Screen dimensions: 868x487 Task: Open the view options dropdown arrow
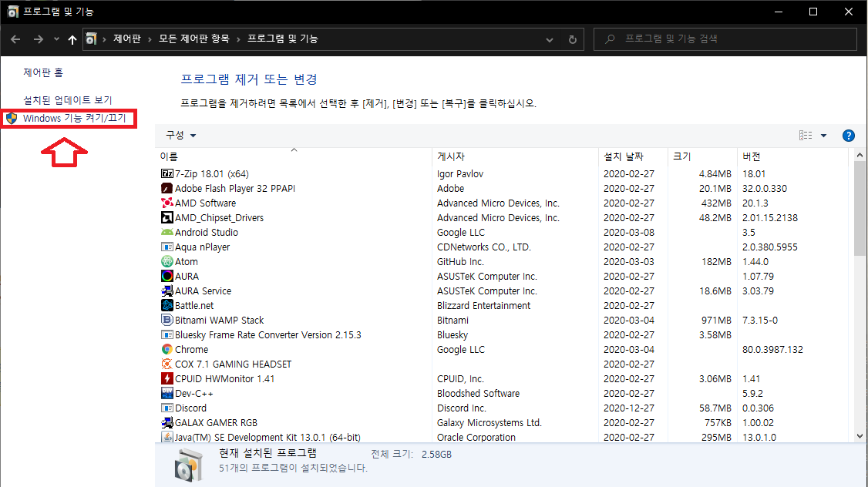click(824, 136)
